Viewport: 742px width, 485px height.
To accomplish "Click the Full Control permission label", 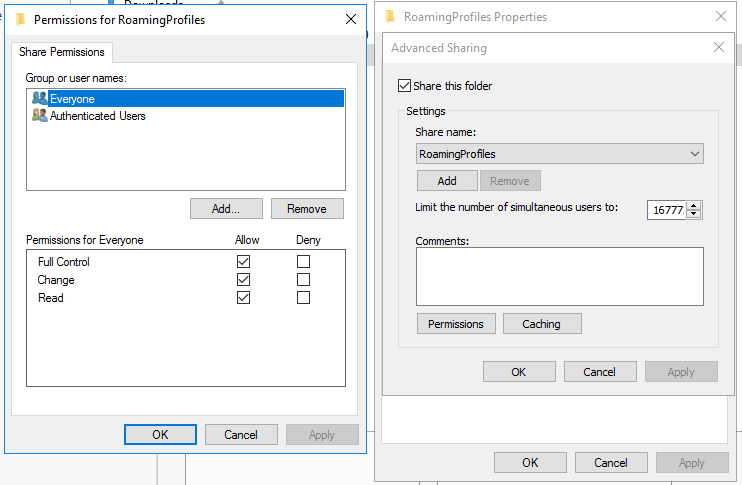I will coord(64,262).
